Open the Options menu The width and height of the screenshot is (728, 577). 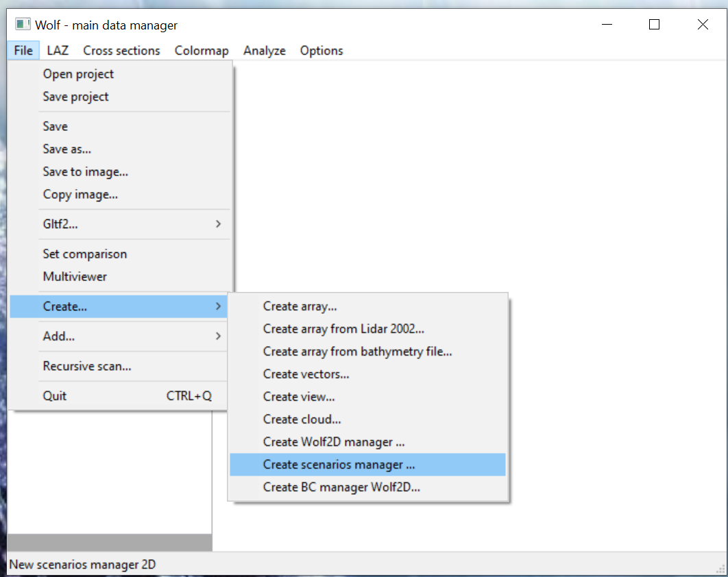321,51
